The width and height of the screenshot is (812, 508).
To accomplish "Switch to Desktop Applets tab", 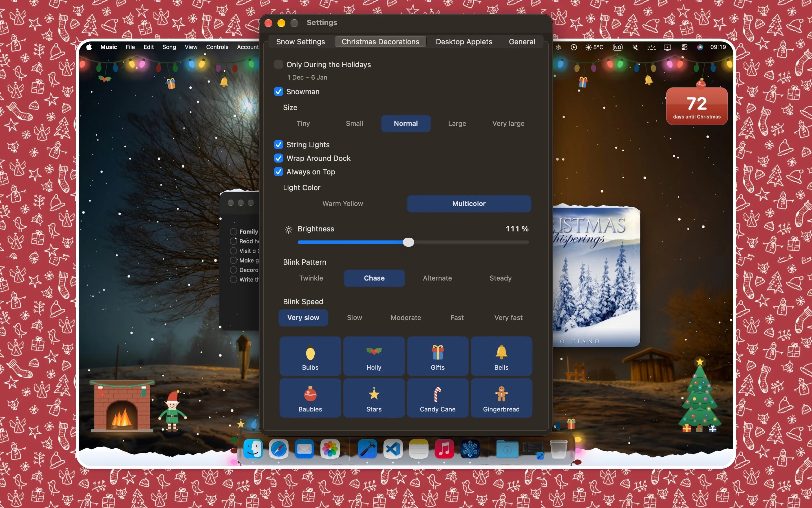I will pos(464,42).
